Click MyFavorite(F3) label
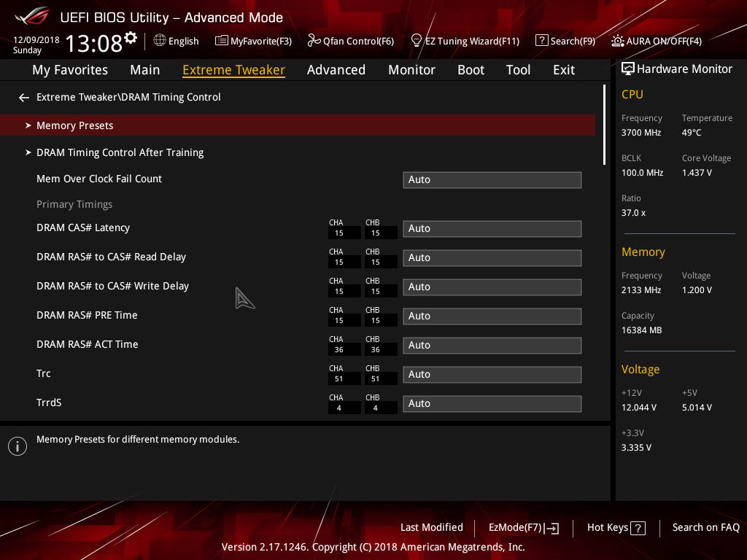Viewport: 747px width, 560px height. pyautogui.click(x=261, y=42)
